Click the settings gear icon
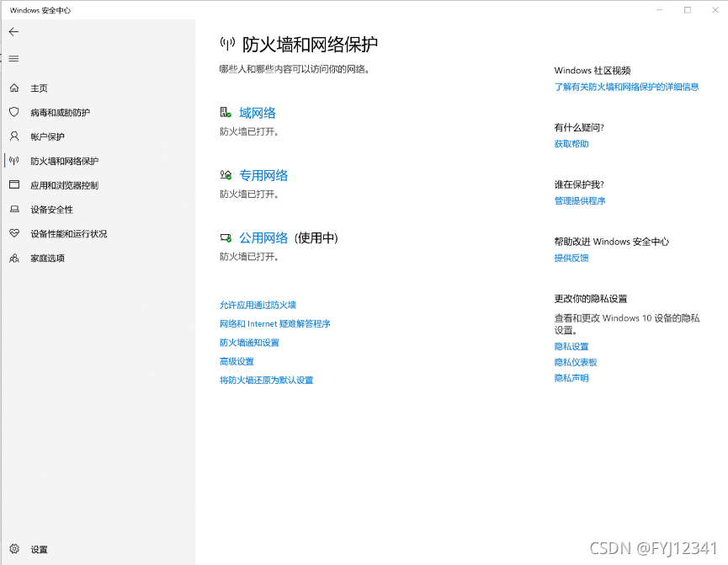 (14, 549)
